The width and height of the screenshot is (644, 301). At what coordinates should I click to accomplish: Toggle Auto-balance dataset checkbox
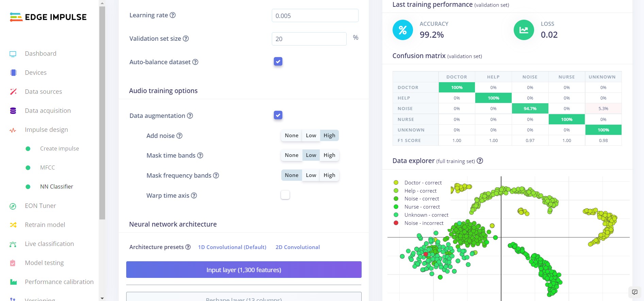click(x=278, y=61)
